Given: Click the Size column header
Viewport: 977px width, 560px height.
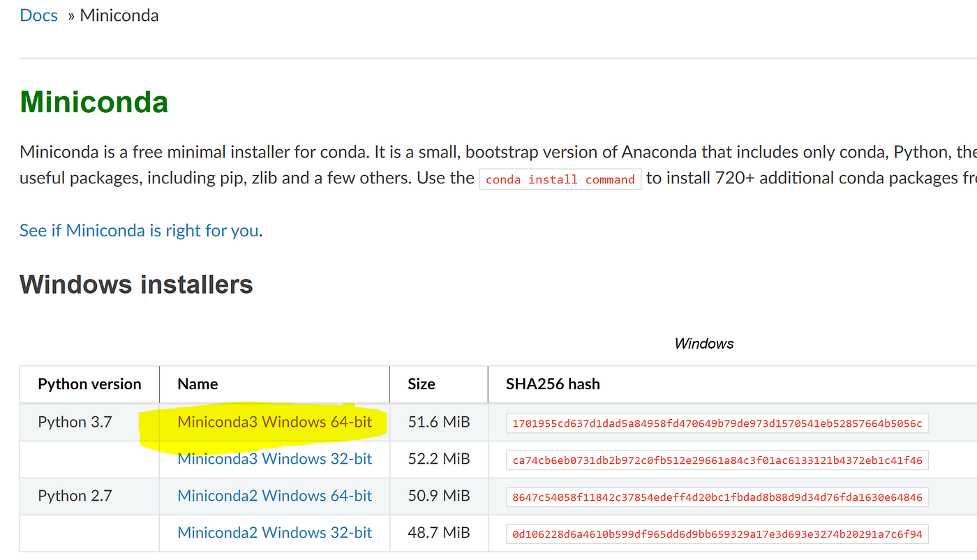Looking at the screenshot, I should (x=422, y=384).
